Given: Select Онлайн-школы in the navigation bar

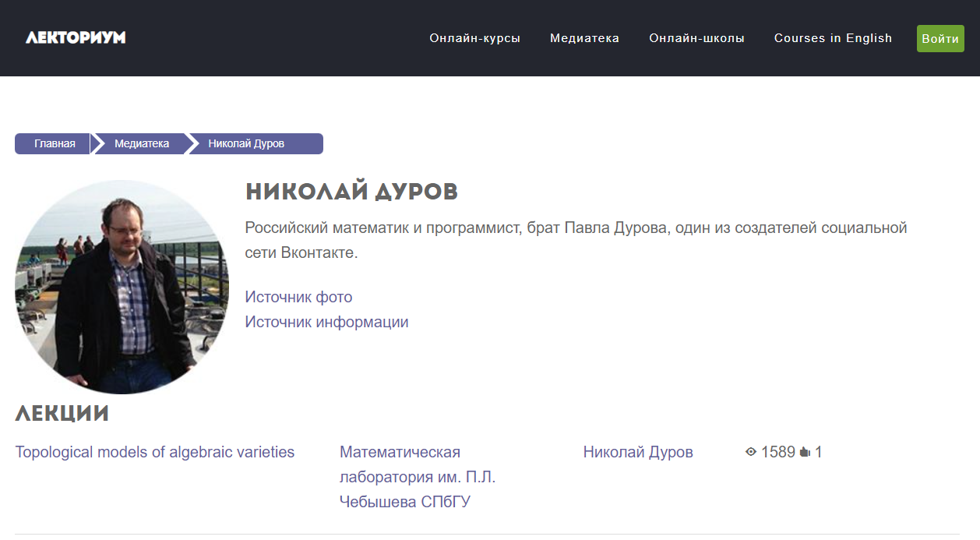Looking at the screenshot, I should [x=697, y=37].
